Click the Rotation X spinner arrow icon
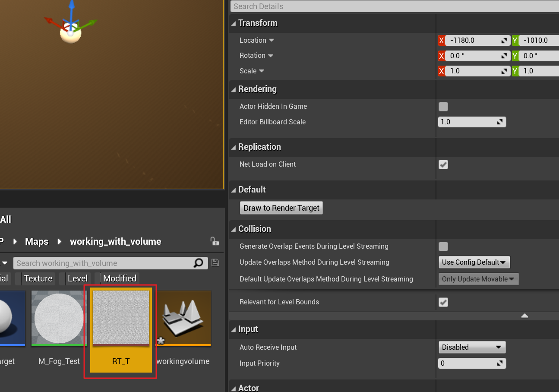The width and height of the screenshot is (559, 392). 504,56
